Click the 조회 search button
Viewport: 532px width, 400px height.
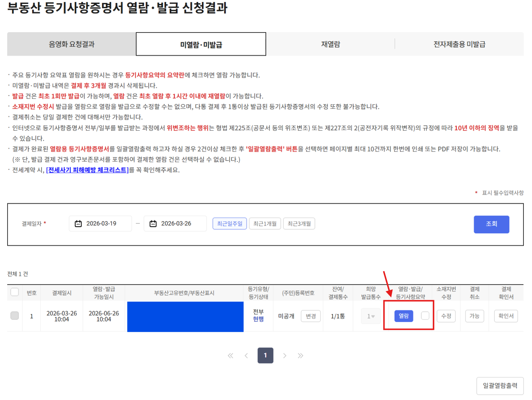(x=491, y=224)
